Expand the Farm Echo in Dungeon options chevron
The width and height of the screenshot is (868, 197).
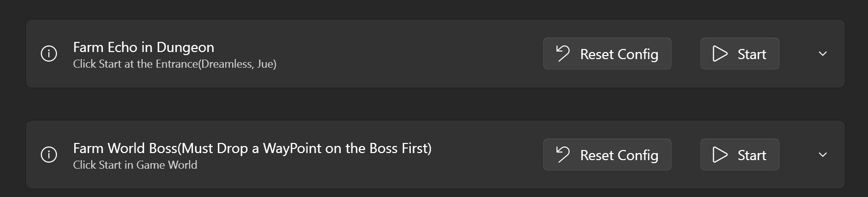tap(823, 54)
